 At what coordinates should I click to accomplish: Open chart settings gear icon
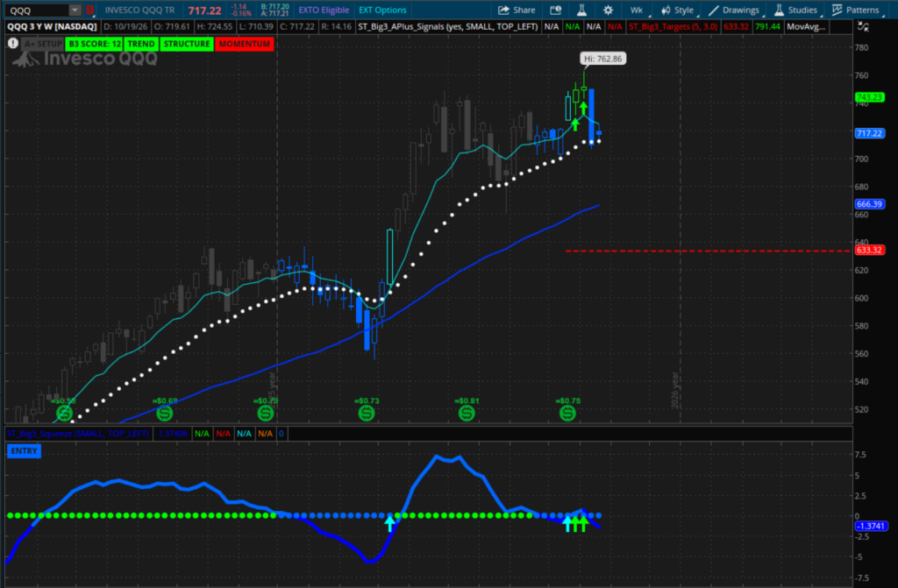point(608,10)
